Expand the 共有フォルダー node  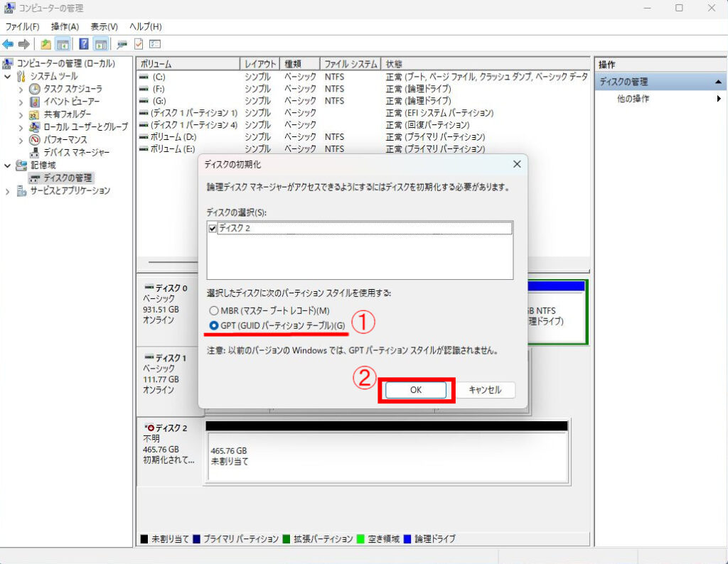[x=21, y=114]
